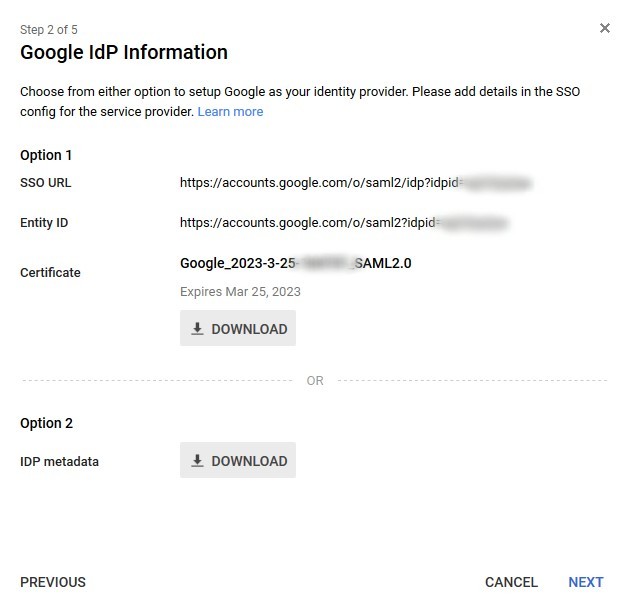Click the OR divider between options
630x610 pixels.
tap(315, 381)
